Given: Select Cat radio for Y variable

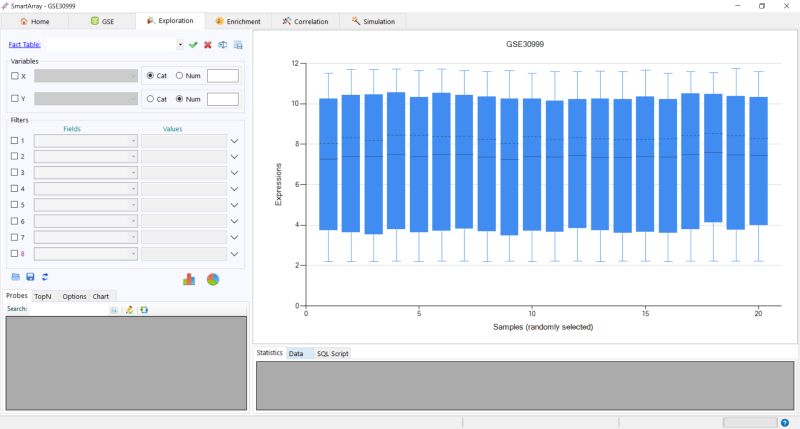Looking at the screenshot, I should pyautogui.click(x=150, y=99).
